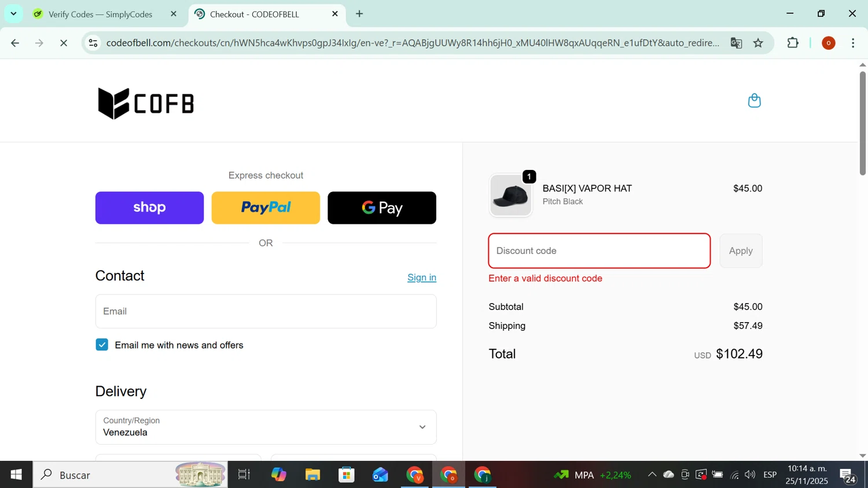Focus the Email input field

[266, 311]
